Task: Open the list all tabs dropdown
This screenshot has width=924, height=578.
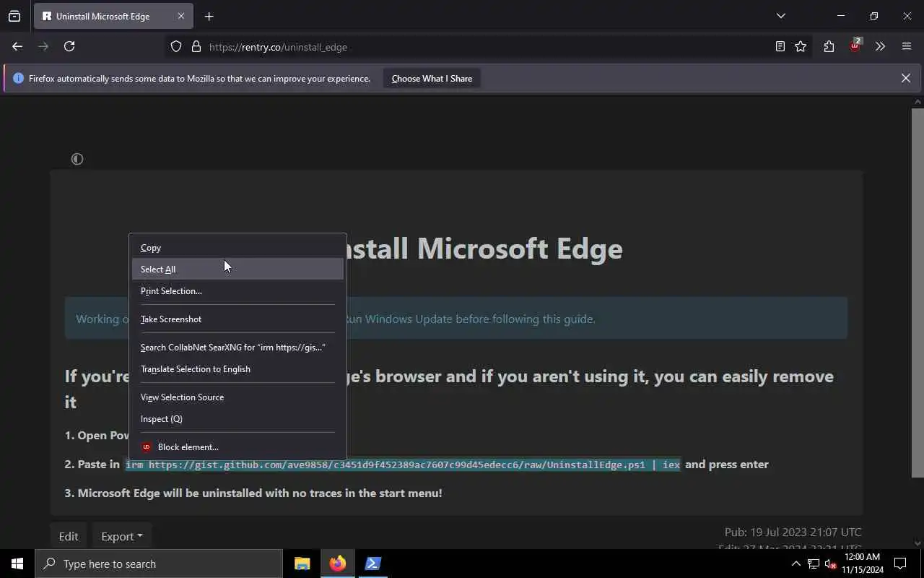Action: click(x=780, y=16)
